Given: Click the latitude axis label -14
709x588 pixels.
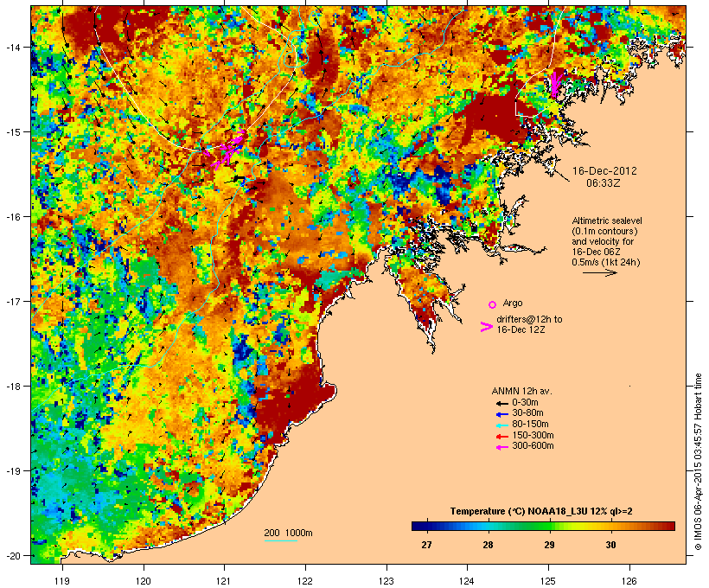Looking at the screenshot, I should [13, 47].
